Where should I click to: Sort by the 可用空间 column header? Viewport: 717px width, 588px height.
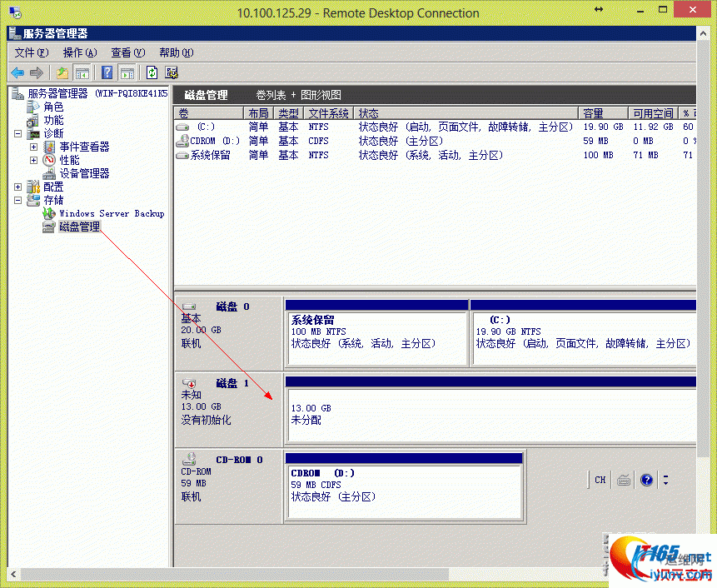(653, 113)
